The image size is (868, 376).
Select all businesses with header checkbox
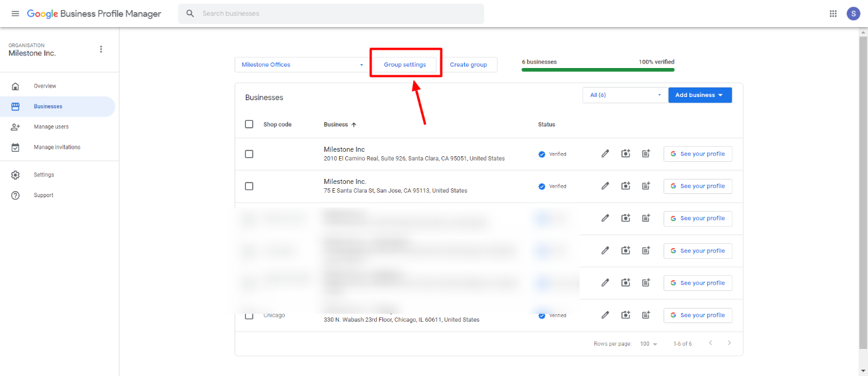pyautogui.click(x=249, y=124)
